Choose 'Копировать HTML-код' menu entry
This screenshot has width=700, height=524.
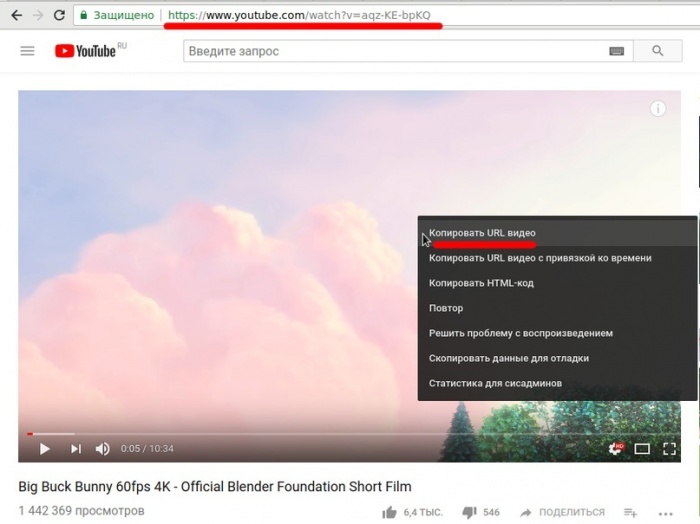pos(557,283)
